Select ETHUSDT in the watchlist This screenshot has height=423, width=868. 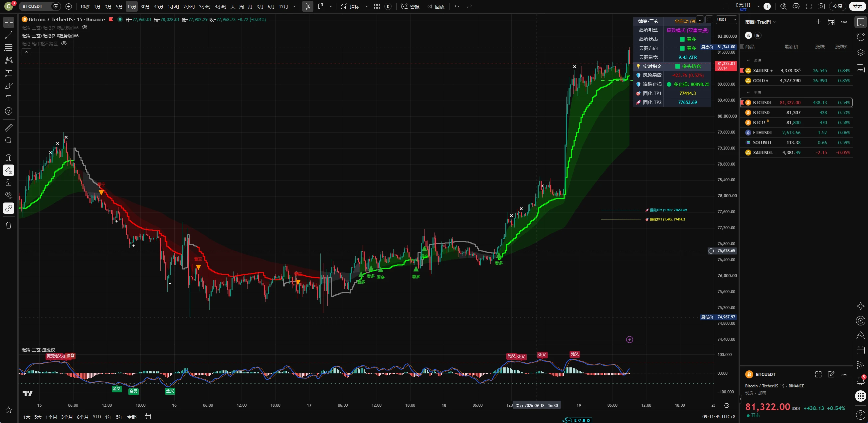[796, 133]
